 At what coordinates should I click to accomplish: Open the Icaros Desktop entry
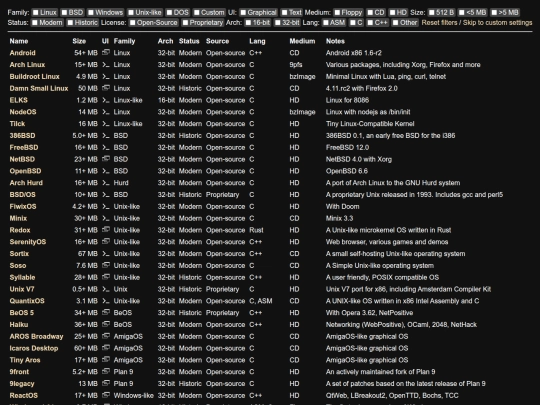point(34,348)
